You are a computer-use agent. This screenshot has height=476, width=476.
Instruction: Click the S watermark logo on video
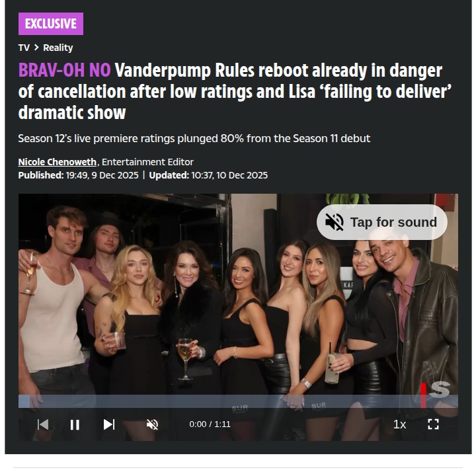439,389
